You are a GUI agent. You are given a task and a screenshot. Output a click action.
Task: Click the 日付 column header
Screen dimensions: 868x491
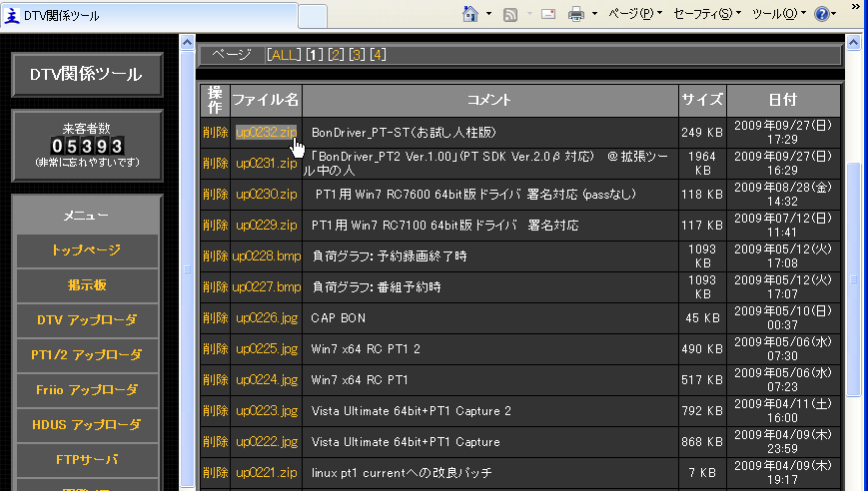pos(783,100)
